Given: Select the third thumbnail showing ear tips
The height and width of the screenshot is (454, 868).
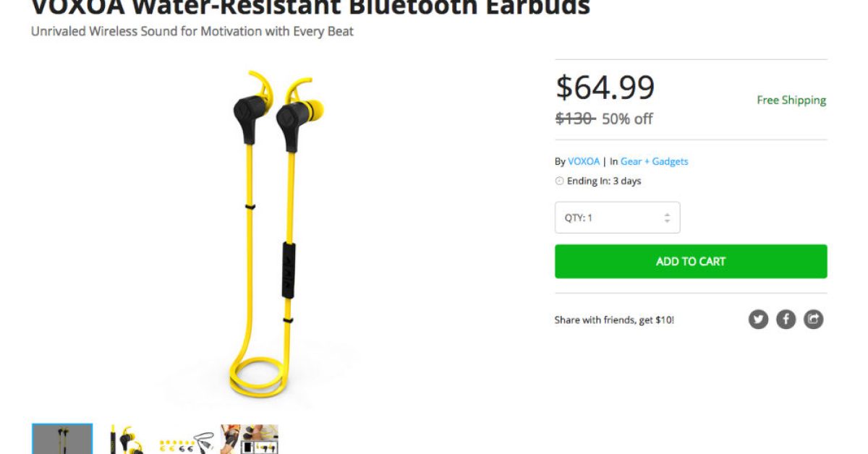Looking at the screenshot, I should click(187, 439).
